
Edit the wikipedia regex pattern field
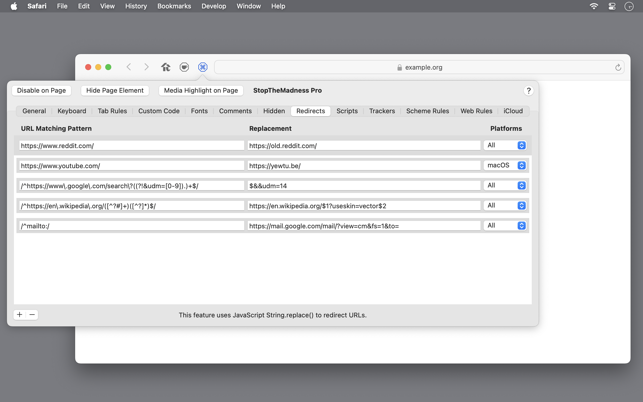pyautogui.click(x=131, y=206)
